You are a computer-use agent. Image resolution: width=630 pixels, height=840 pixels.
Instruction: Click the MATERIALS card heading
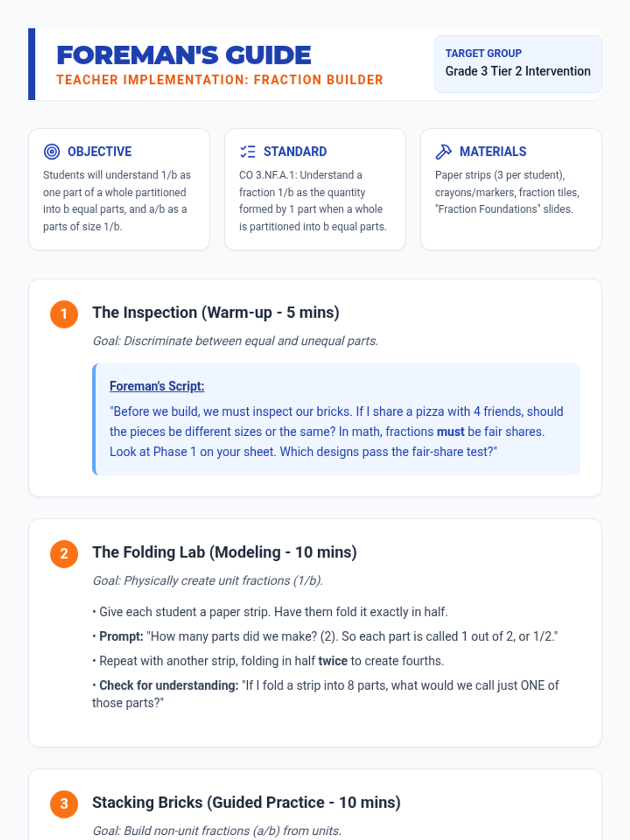(493, 152)
